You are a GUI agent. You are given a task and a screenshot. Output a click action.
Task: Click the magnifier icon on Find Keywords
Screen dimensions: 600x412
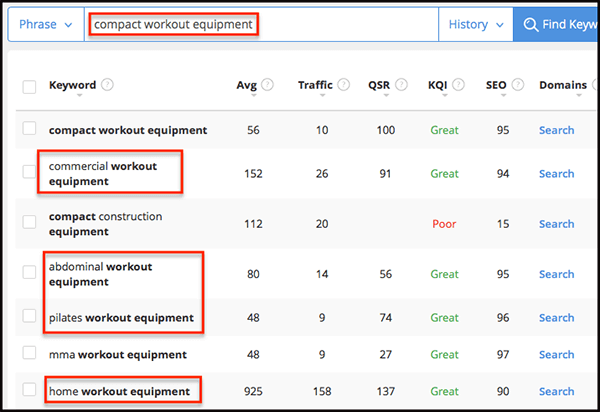(531, 24)
